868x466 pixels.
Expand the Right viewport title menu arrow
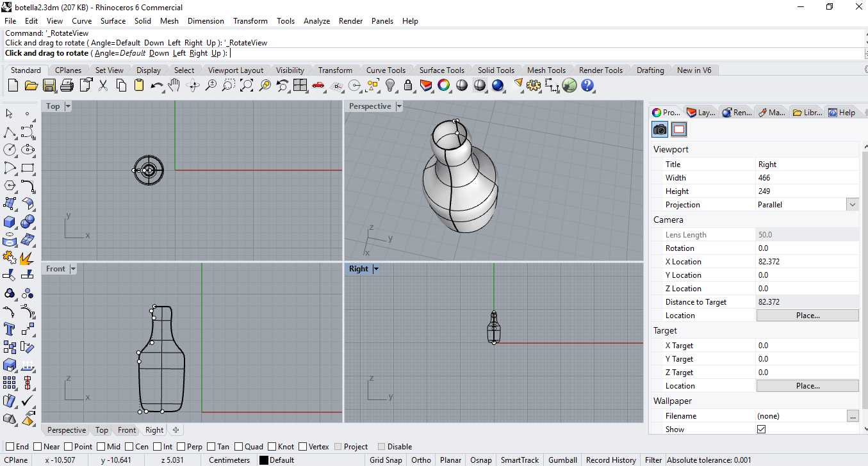coord(376,269)
